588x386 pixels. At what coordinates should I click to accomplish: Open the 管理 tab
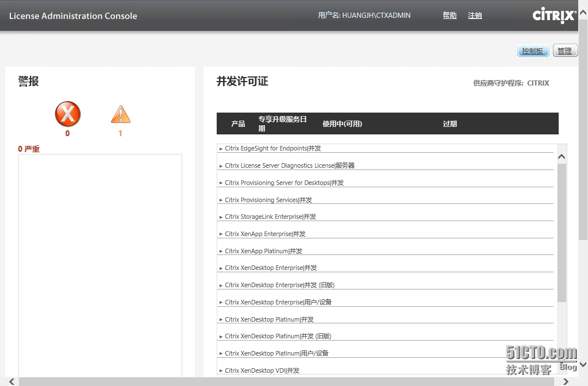(565, 51)
